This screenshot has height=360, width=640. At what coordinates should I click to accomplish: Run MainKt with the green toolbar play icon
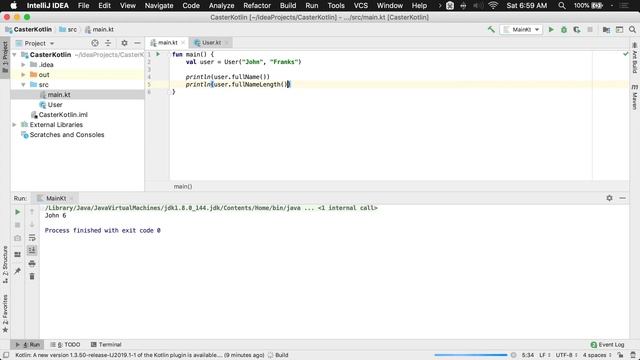551,29
